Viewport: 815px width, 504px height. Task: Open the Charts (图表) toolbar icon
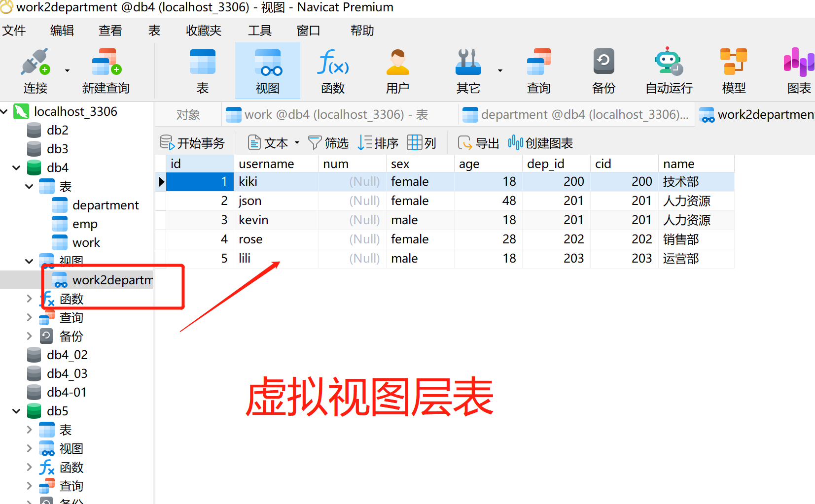coord(799,62)
